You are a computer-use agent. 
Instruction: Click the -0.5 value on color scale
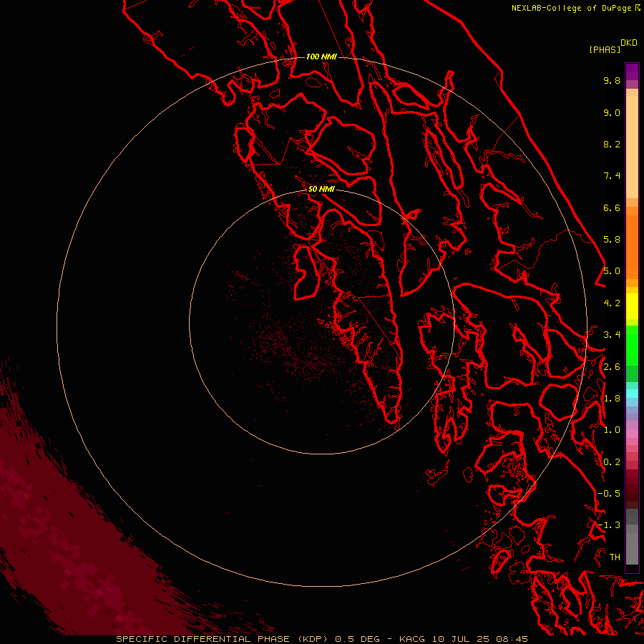pyautogui.click(x=609, y=494)
